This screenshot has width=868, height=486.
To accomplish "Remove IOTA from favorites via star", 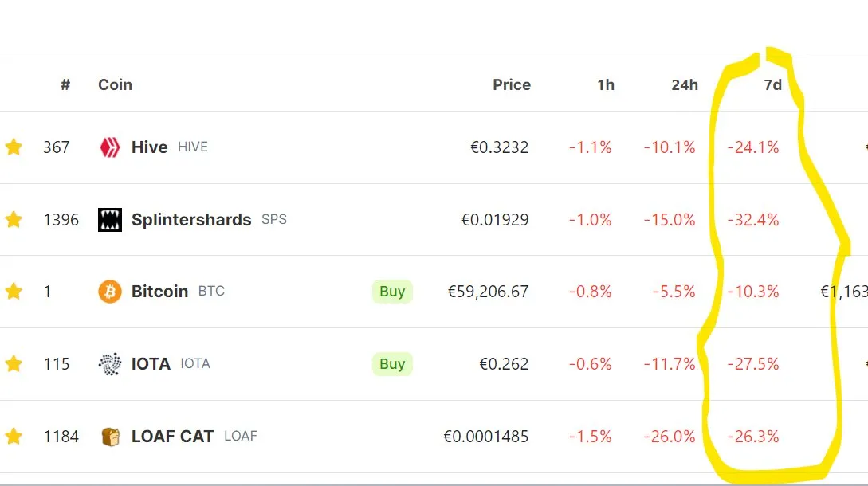I will click(x=14, y=363).
